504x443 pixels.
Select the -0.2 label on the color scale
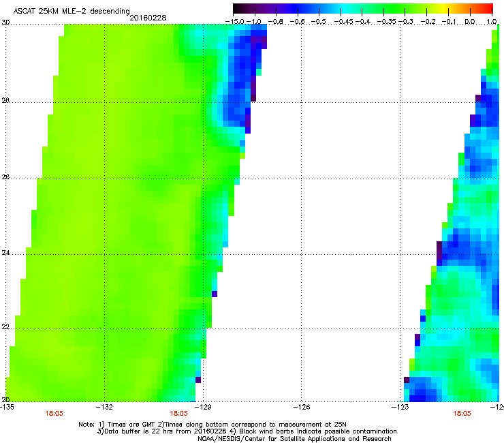coord(428,22)
